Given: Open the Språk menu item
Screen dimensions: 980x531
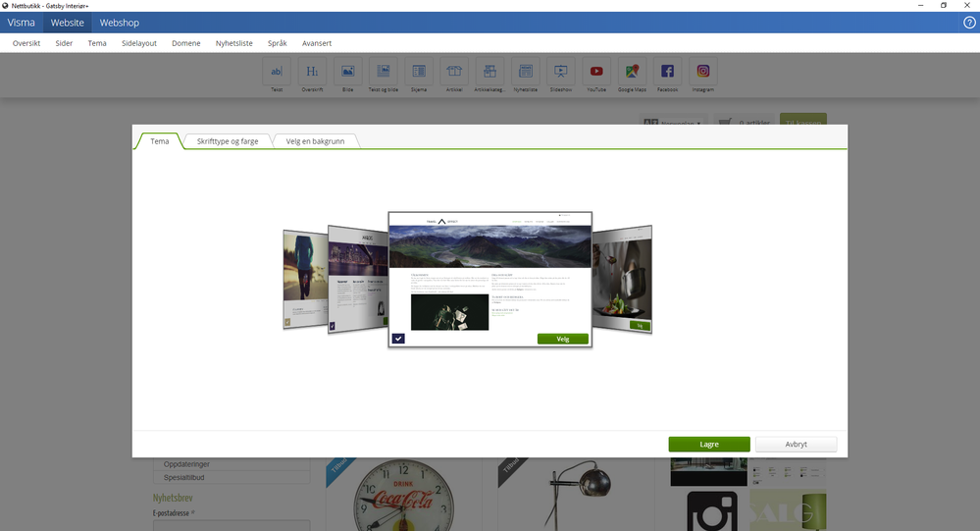Looking at the screenshot, I should tap(278, 43).
